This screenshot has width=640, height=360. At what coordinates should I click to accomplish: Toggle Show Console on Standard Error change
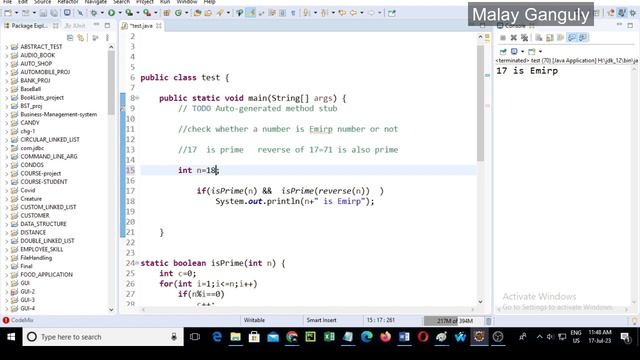click(583, 38)
